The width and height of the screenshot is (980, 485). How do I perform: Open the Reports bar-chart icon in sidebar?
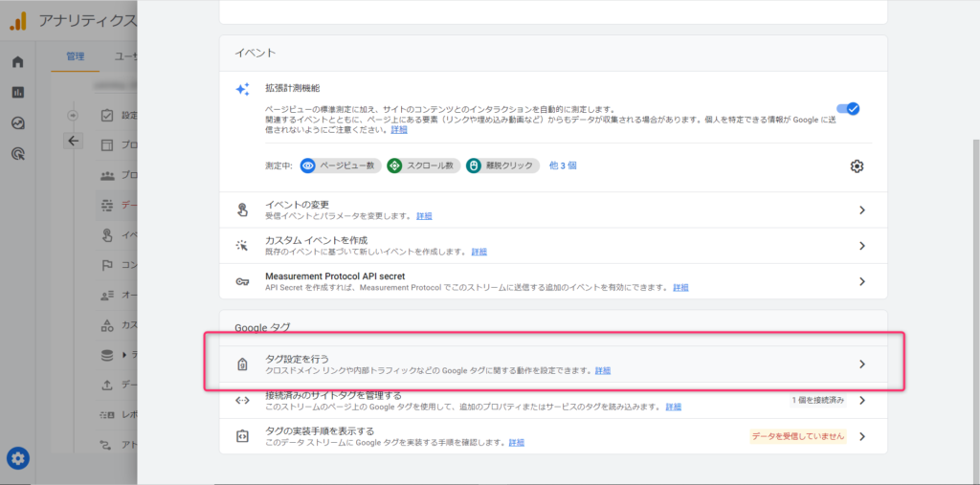tap(18, 93)
